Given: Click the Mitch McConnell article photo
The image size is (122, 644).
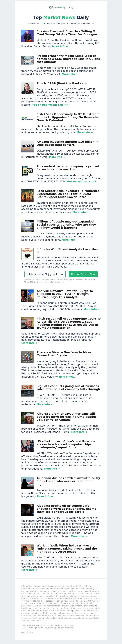Looking at the screenshot, I should [27, 324].
